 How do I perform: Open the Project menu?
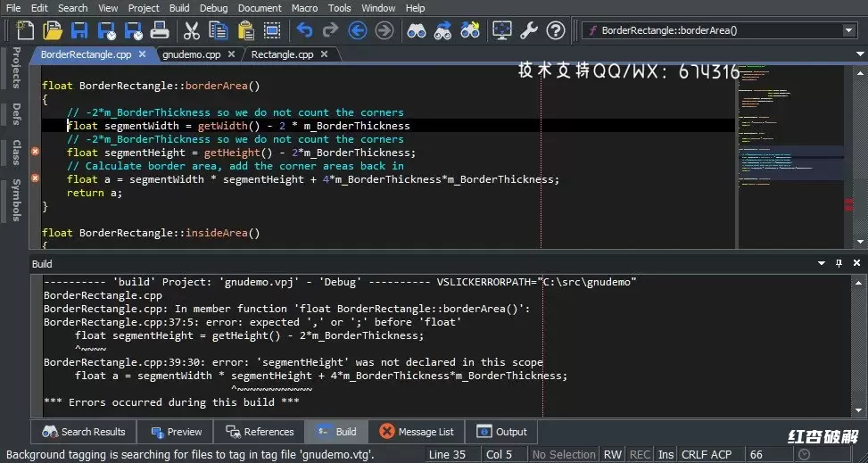[144, 8]
